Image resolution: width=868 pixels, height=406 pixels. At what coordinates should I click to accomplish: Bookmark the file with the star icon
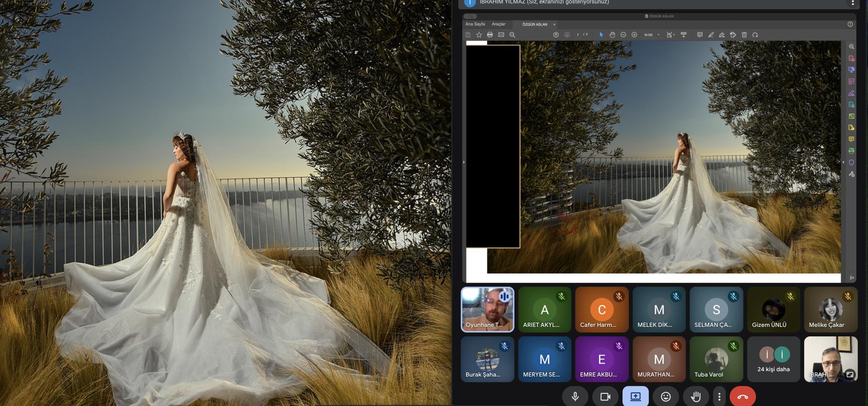click(479, 35)
